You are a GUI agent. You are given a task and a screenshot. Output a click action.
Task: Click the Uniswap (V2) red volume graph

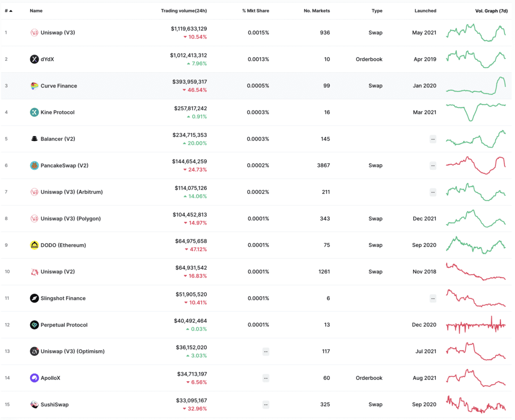coord(476,272)
